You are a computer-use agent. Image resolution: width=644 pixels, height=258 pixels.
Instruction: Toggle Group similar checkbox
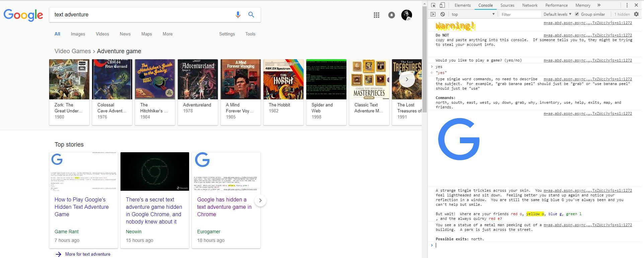point(577,14)
